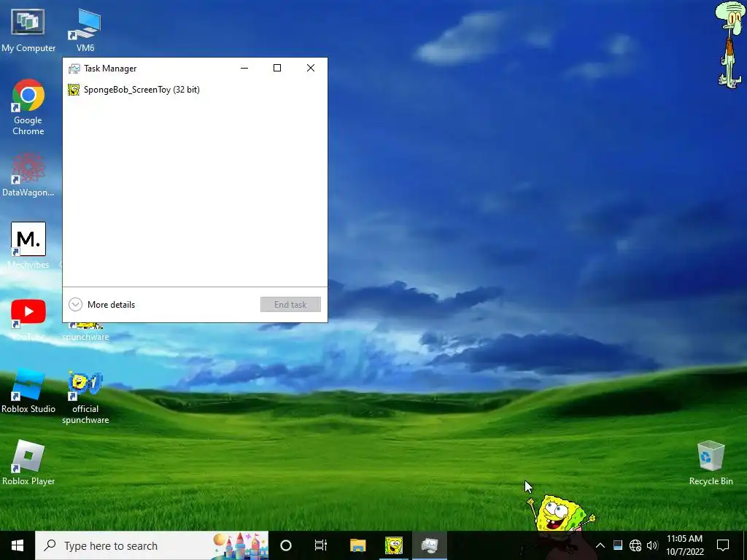Click the Squidward character on the desktop
This screenshot has height=560, width=747.
(x=730, y=44)
